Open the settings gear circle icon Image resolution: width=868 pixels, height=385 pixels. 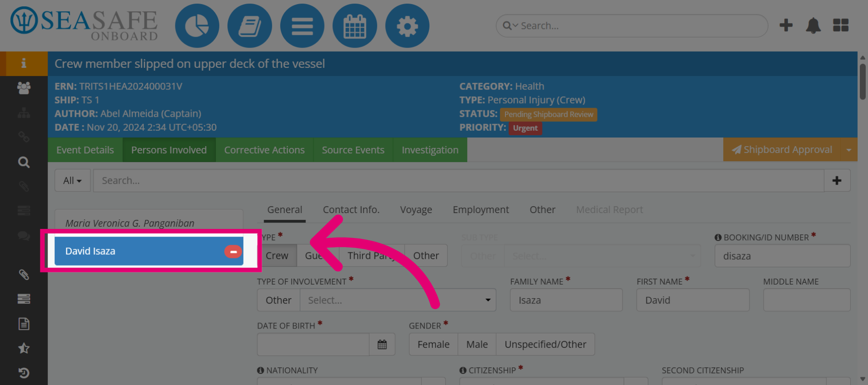407,26
